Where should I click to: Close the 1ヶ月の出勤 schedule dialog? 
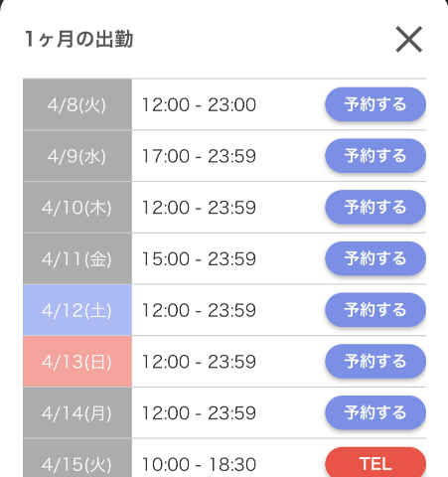[409, 39]
